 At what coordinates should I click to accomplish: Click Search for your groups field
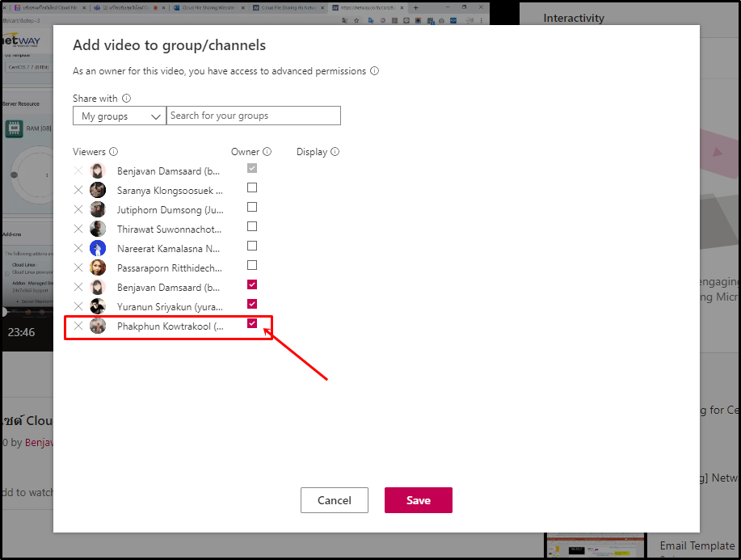click(x=253, y=116)
